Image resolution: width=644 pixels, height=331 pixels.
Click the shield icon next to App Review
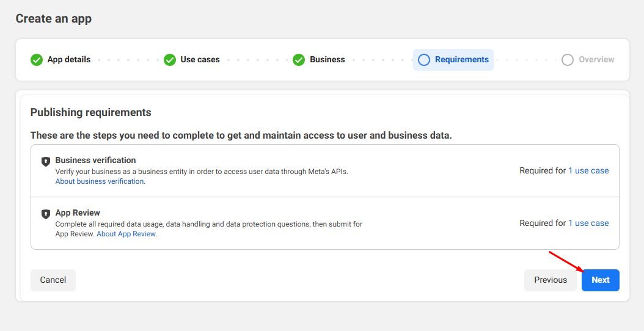(x=46, y=214)
